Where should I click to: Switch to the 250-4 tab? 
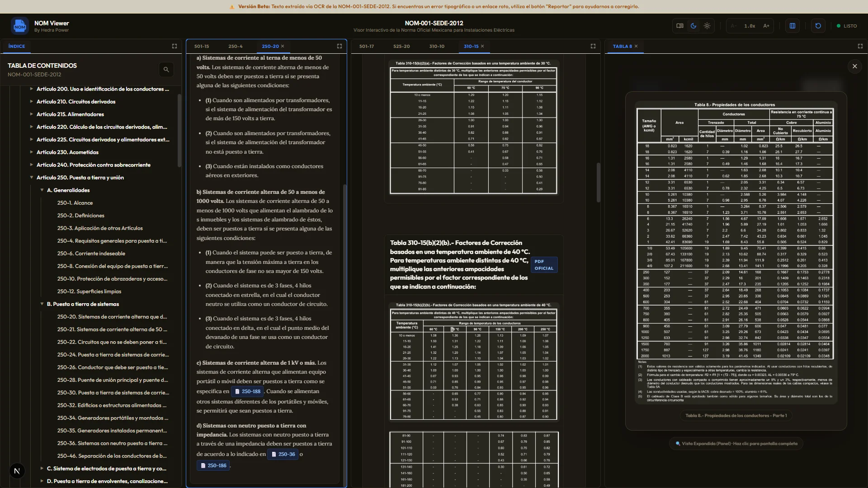(x=235, y=46)
